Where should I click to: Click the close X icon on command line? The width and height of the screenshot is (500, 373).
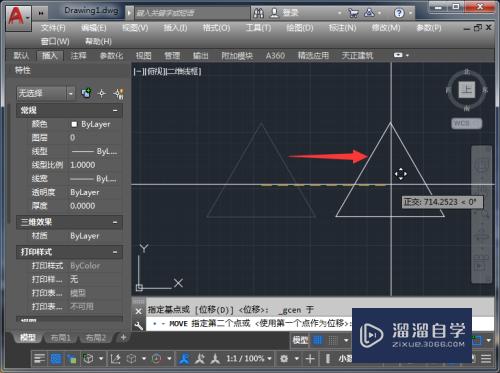click(x=139, y=311)
